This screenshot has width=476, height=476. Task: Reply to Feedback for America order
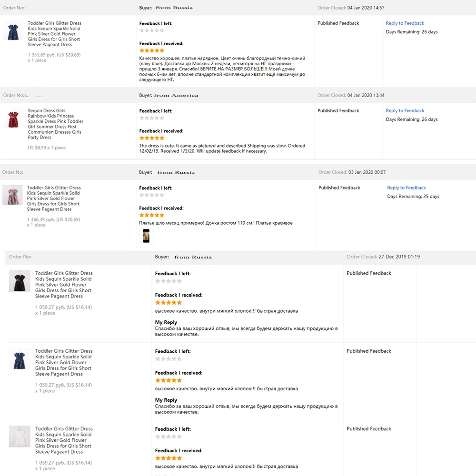coord(405,110)
